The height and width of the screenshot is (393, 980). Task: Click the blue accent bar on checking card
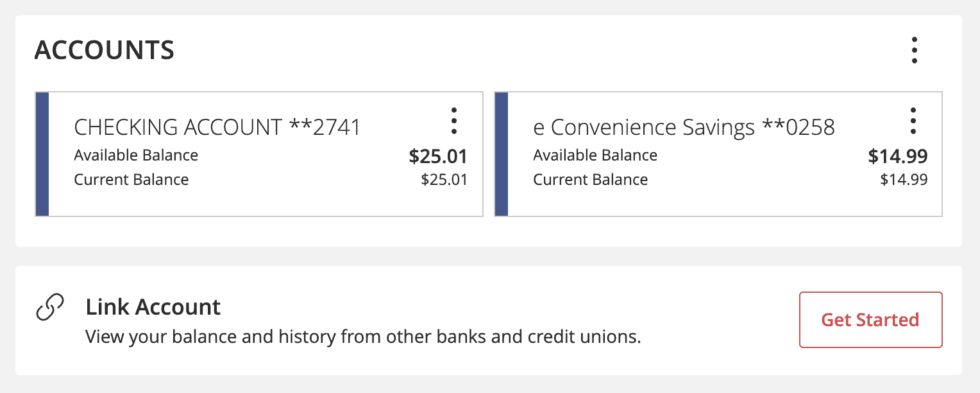click(x=42, y=153)
